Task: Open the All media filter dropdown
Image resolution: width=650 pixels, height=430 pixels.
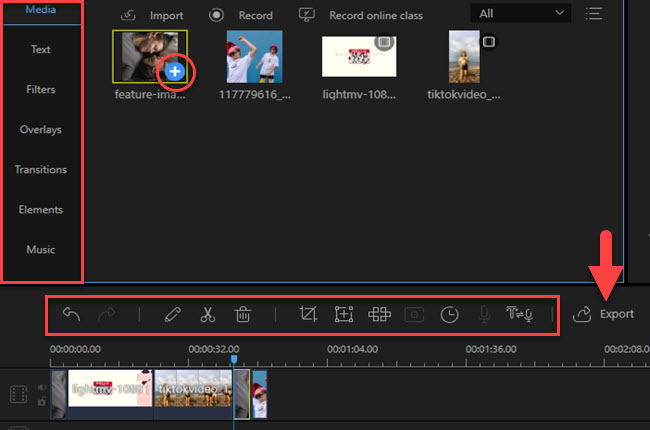Action: (521, 14)
